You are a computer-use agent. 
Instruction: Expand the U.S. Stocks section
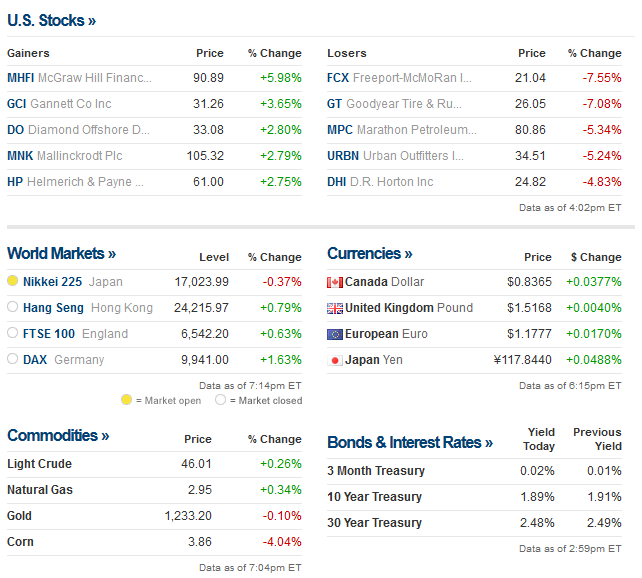51,20
